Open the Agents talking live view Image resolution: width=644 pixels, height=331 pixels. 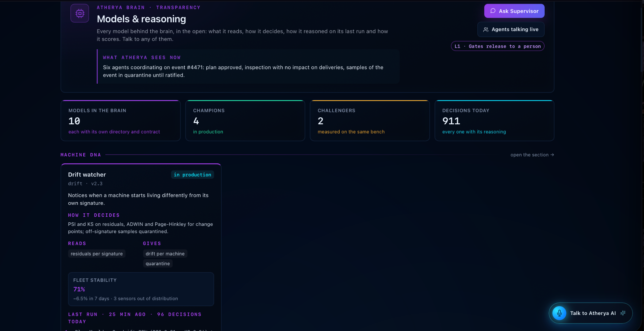pyautogui.click(x=511, y=30)
